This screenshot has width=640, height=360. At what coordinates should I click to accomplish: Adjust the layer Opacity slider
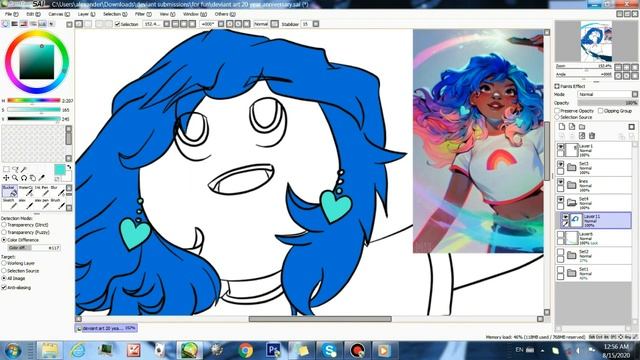click(607, 103)
